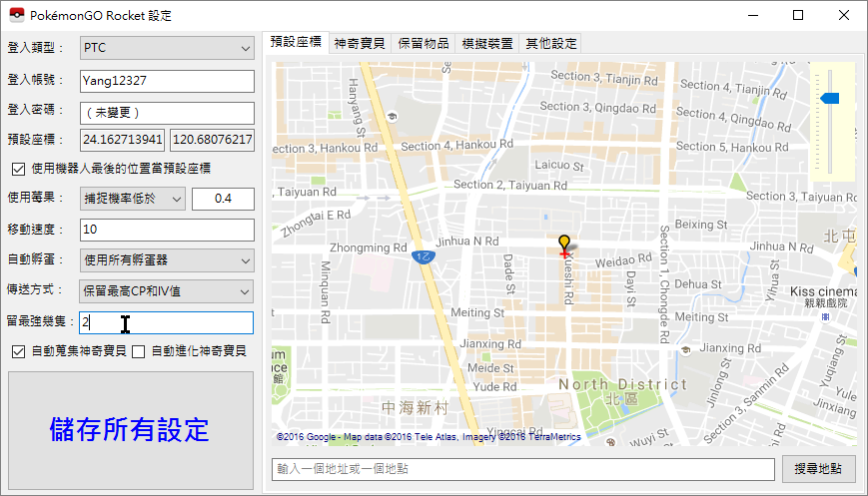Click the Pokéball app icon in title bar

pyautogui.click(x=15, y=15)
